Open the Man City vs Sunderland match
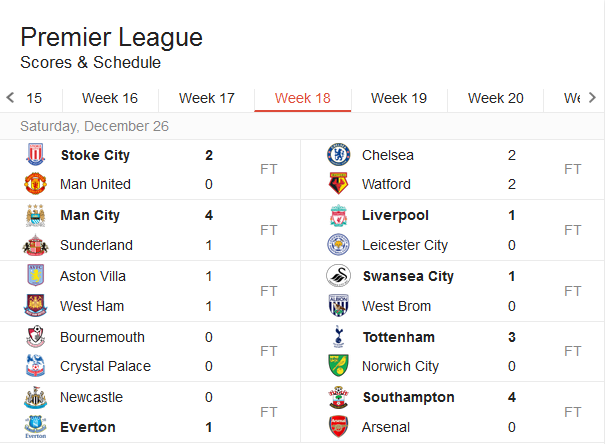The width and height of the screenshot is (605, 444). pos(150,230)
